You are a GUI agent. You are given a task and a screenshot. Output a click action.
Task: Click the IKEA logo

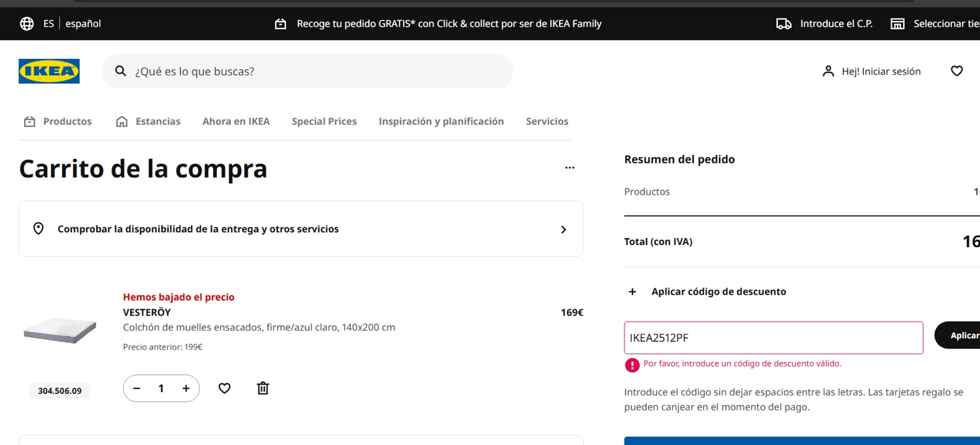coord(49,71)
